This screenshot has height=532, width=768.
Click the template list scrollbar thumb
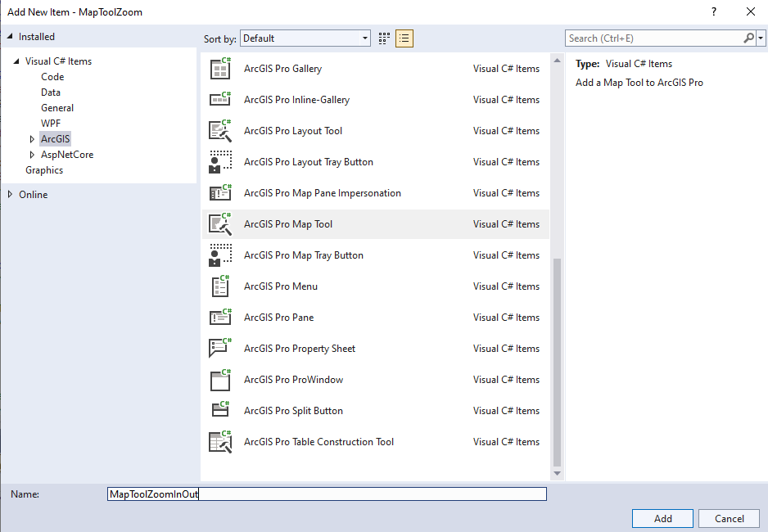[557, 363]
